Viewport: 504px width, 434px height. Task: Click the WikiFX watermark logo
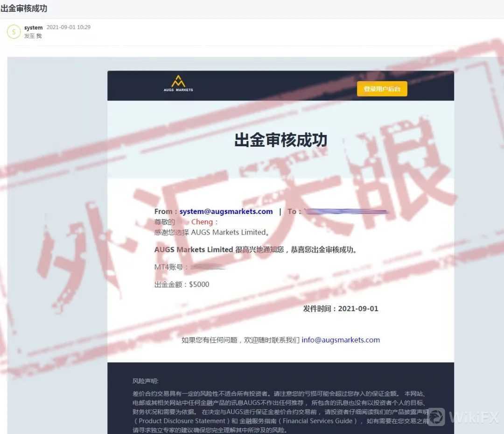point(463,417)
